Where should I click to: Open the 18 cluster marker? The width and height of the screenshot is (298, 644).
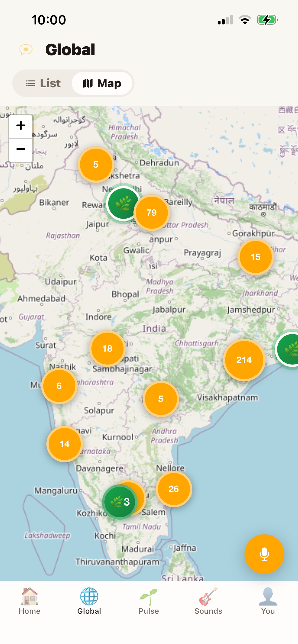pos(107,348)
